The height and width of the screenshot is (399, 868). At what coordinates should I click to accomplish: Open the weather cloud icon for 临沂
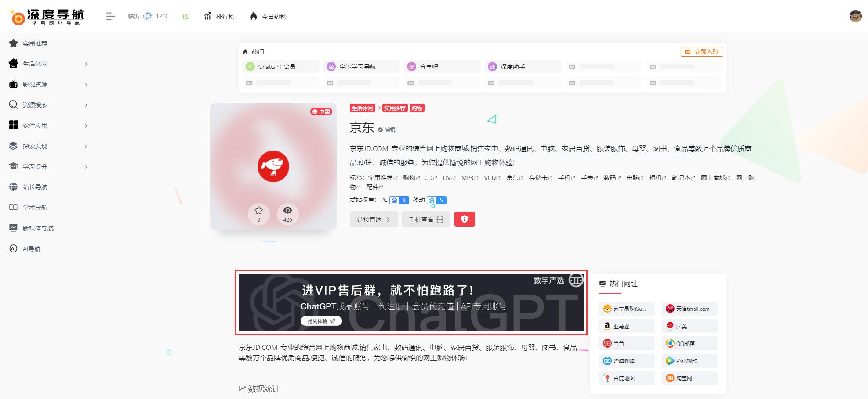(x=148, y=16)
